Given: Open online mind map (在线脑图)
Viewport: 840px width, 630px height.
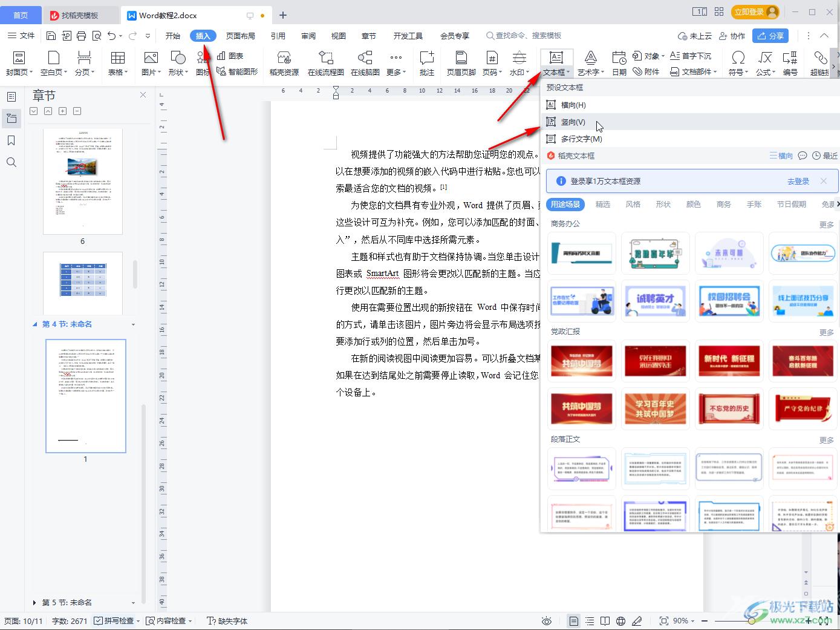Looking at the screenshot, I should click(x=365, y=64).
